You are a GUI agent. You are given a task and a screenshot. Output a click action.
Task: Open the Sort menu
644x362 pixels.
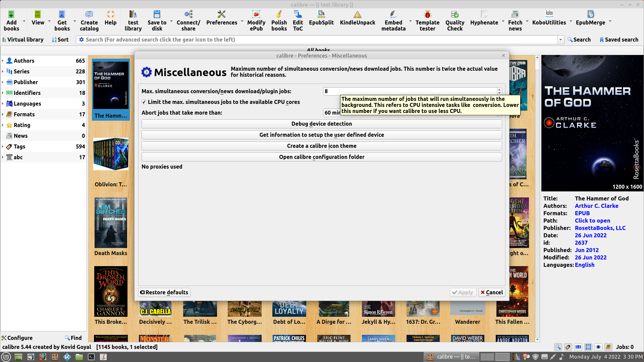click(x=60, y=40)
